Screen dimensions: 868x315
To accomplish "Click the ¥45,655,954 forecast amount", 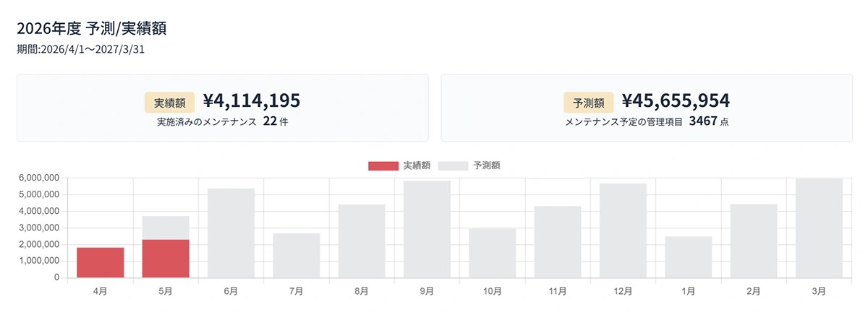I will click(x=676, y=100).
